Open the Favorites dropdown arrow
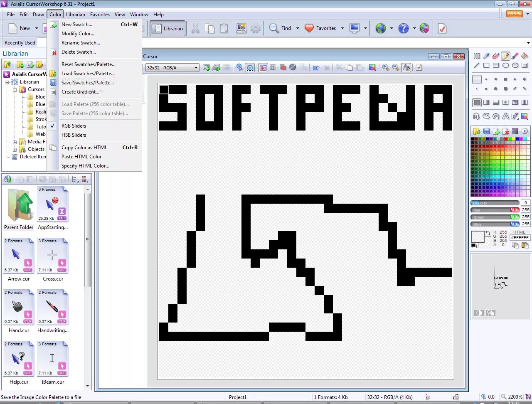 (342, 28)
